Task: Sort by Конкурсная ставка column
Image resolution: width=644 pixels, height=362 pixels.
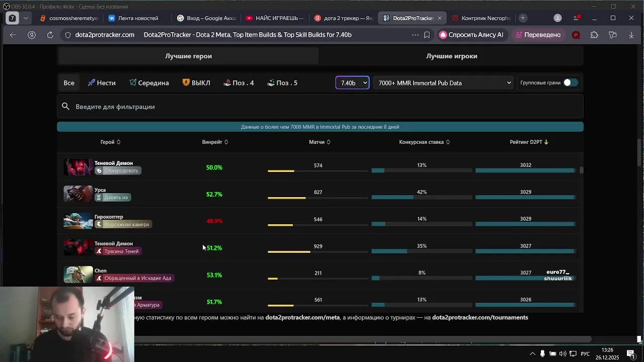Action: (x=424, y=142)
